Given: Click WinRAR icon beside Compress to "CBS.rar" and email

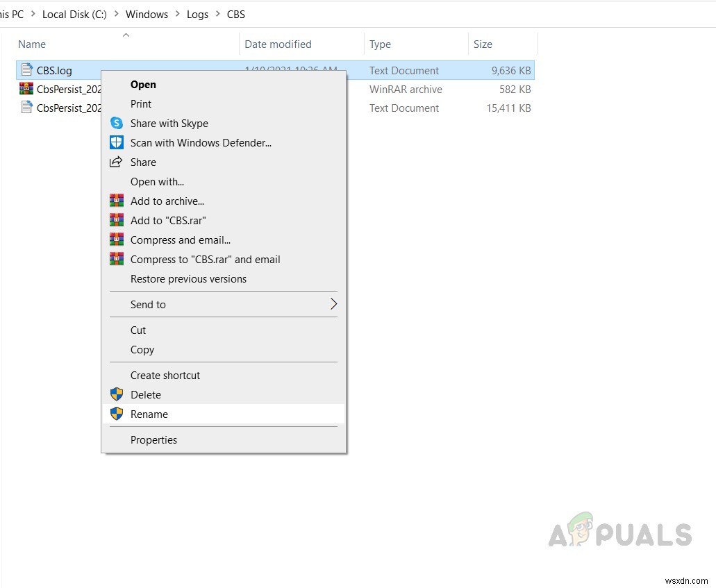Looking at the screenshot, I should pos(117,260).
